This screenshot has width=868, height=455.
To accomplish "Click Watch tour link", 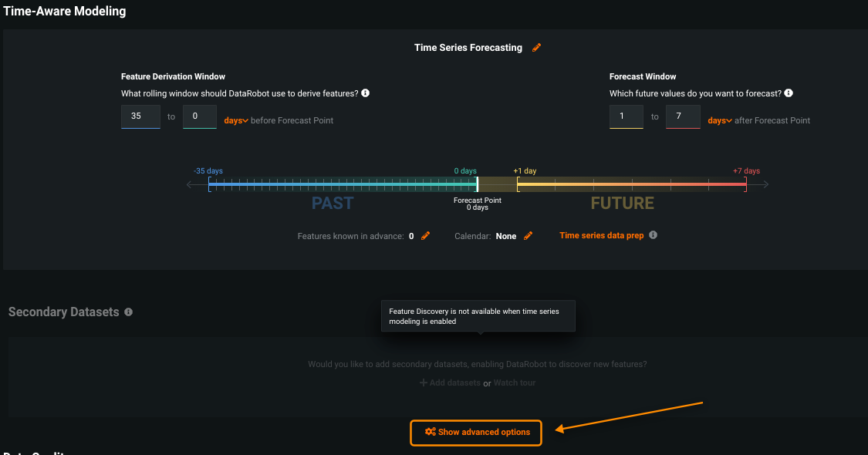I will tap(515, 383).
